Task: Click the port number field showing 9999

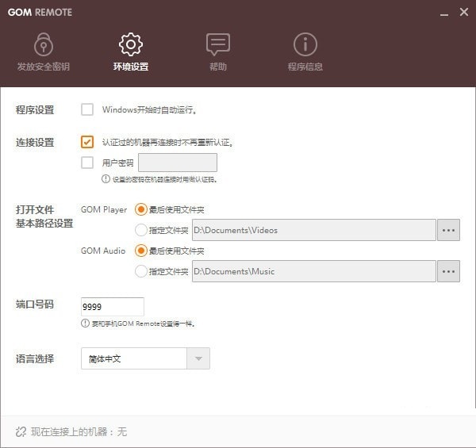Action: (x=113, y=307)
